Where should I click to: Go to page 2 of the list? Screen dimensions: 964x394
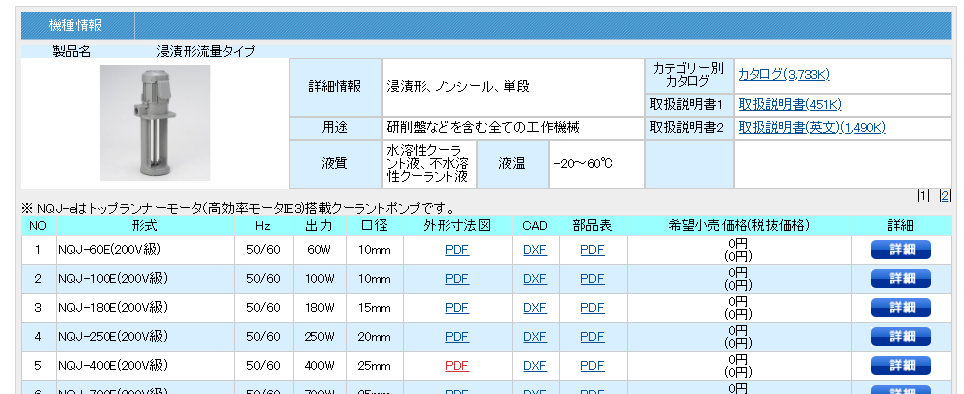(945, 195)
